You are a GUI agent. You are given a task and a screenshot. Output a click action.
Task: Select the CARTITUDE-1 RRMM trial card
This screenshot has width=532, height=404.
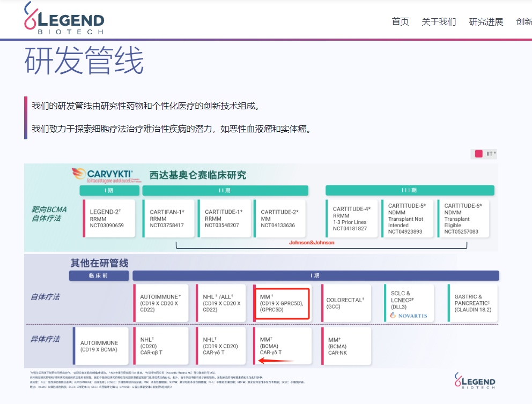click(224, 218)
